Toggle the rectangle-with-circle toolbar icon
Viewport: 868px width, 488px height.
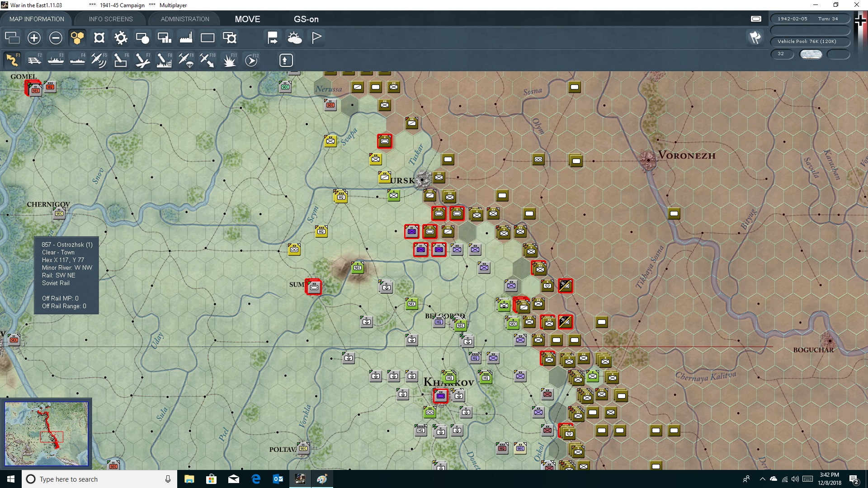click(x=142, y=38)
